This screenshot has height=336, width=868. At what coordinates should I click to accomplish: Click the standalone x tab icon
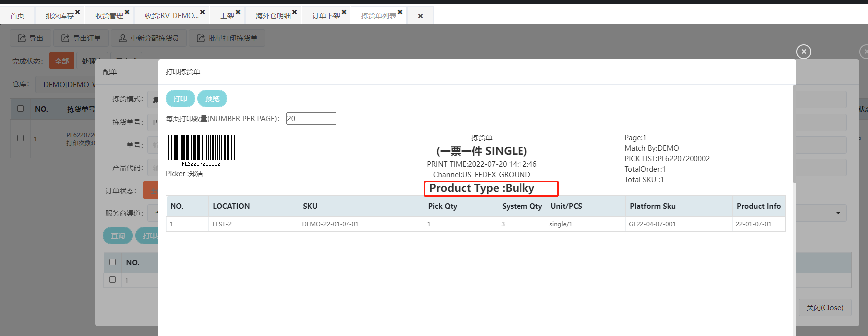tap(421, 16)
